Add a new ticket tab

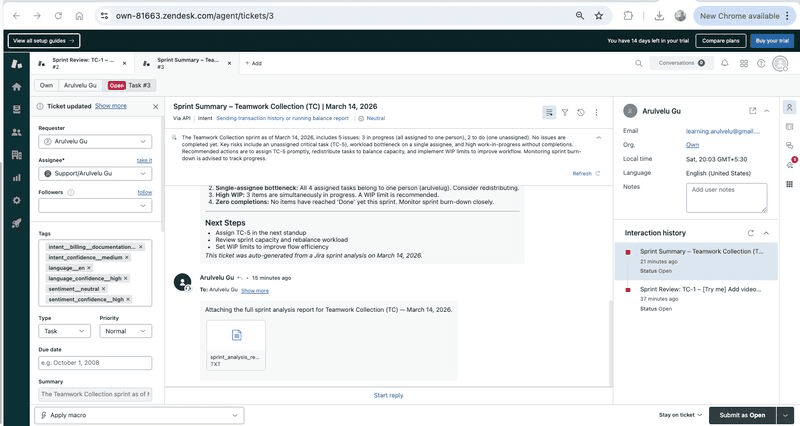pyautogui.click(x=254, y=63)
